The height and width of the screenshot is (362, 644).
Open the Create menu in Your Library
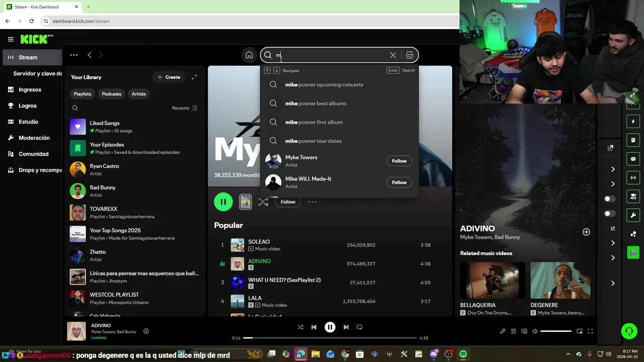point(169,77)
